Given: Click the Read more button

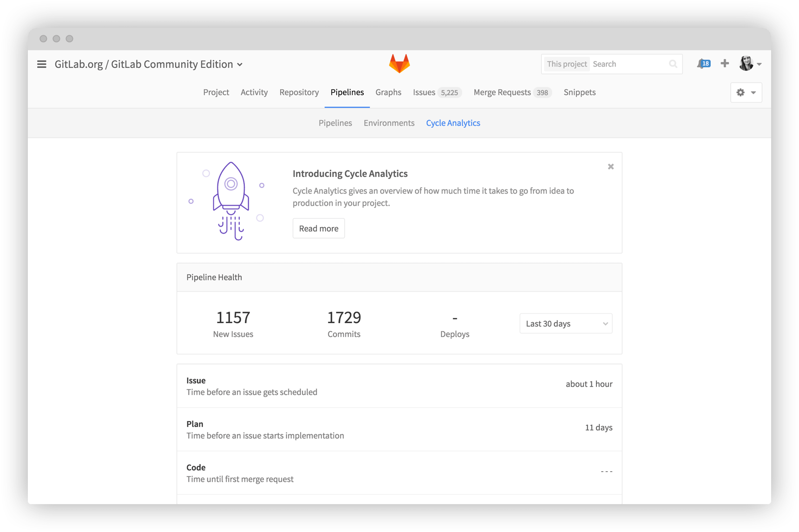Looking at the screenshot, I should [x=319, y=228].
